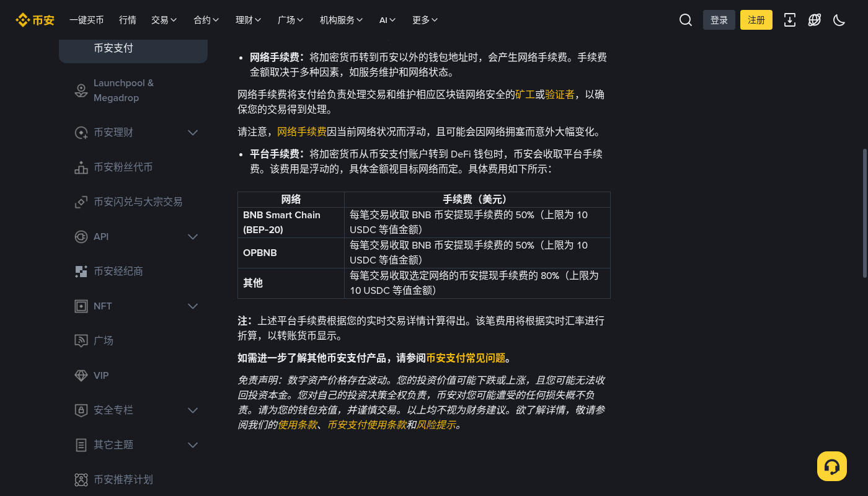868x496 pixels.
Task: Expand the 安全专栏 sidebar chevron
Action: [x=193, y=410]
